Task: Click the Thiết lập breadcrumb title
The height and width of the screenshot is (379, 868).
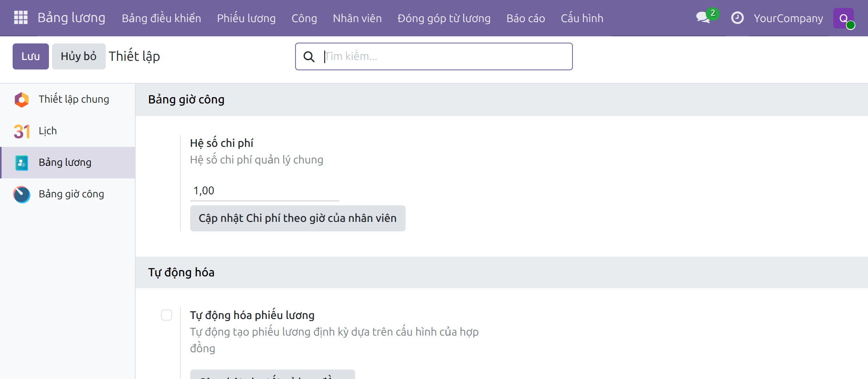Action: pyautogui.click(x=135, y=56)
